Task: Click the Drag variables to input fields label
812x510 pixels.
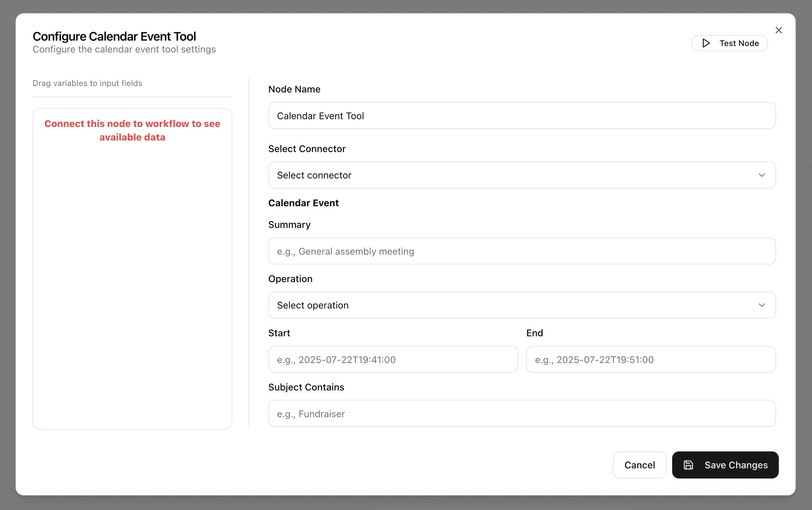Action: pos(87,83)
